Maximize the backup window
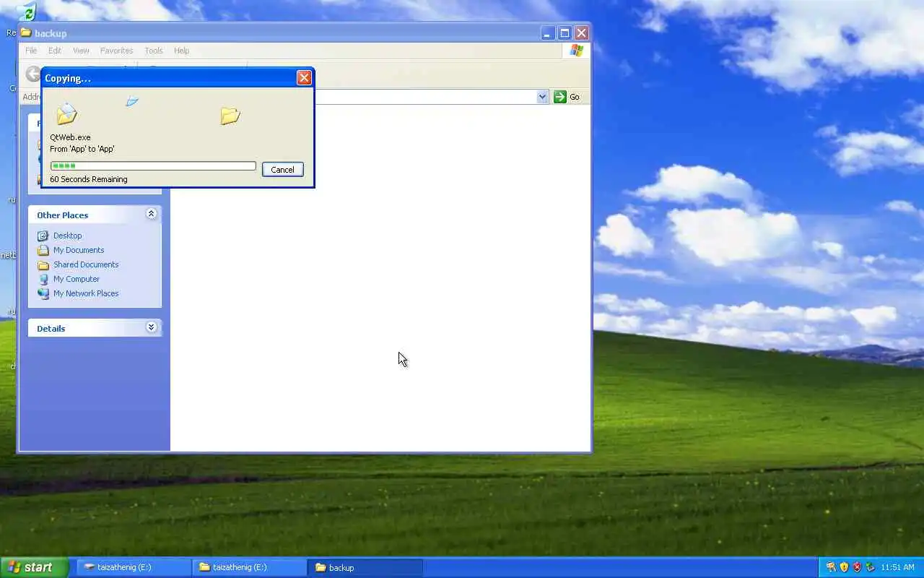Viewport: 924px width, 578px height. 565,33
